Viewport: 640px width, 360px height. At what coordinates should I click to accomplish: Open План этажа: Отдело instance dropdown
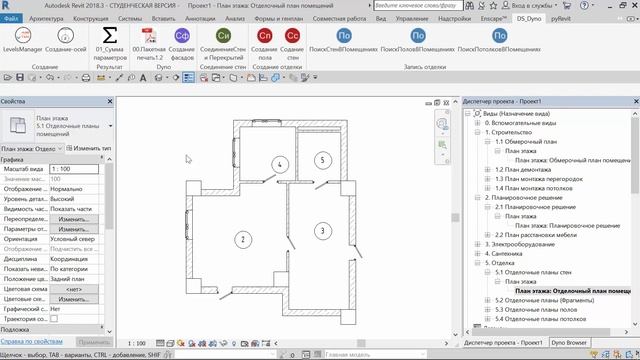coord(32,149)
